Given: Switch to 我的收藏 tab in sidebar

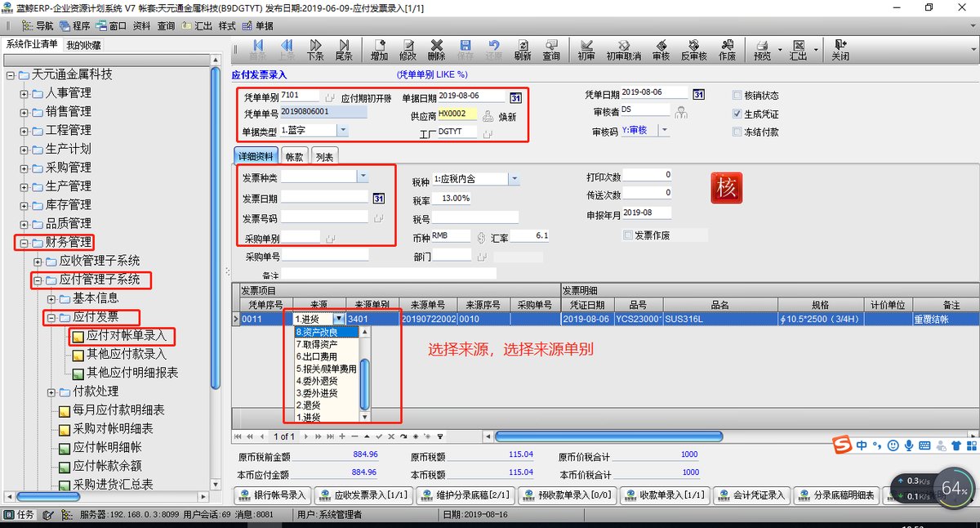Looking at the screenshot, I should tap(84, 45).
